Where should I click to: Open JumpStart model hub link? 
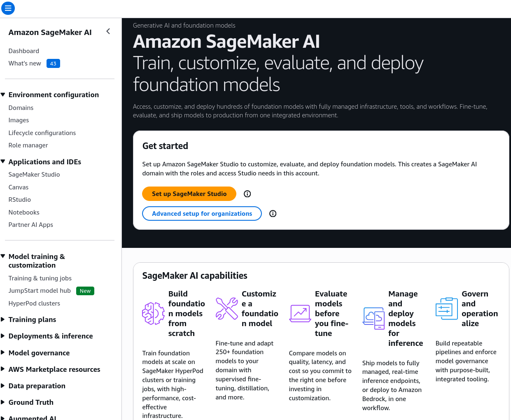coord(40,291)
